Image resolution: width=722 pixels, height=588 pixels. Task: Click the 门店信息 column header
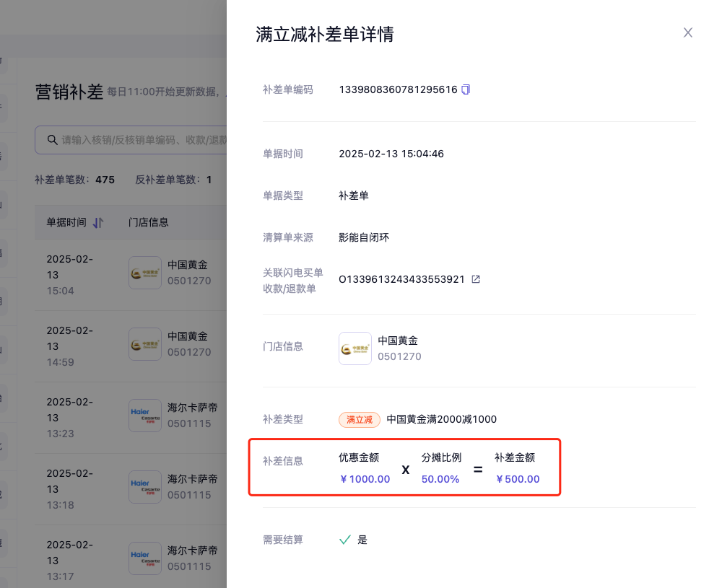pos(148,222)
